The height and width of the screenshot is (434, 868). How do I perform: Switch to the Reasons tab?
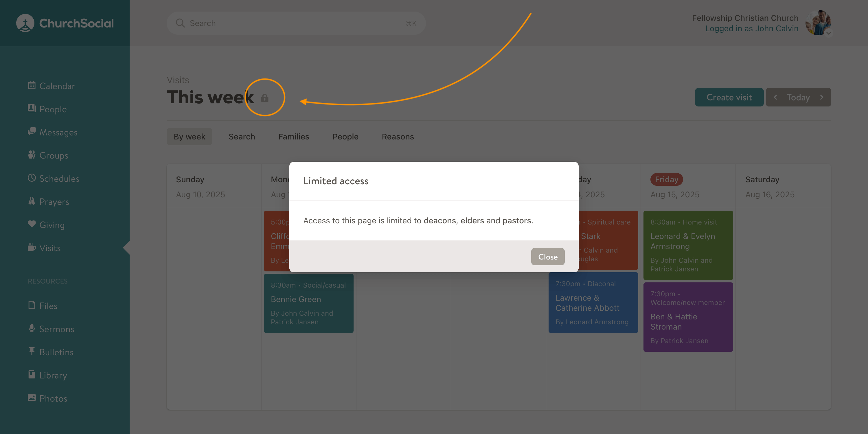398,137
